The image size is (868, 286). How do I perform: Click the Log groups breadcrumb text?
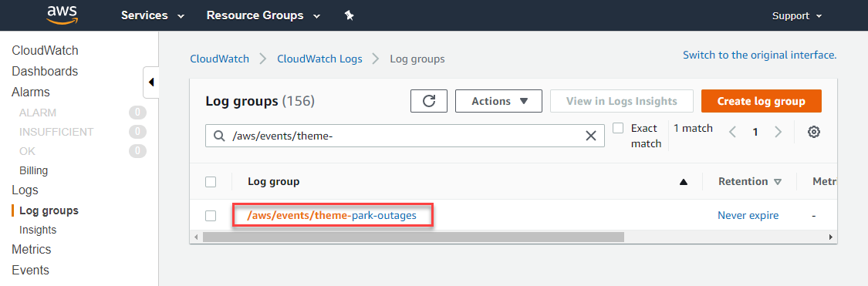coord(417,59)
